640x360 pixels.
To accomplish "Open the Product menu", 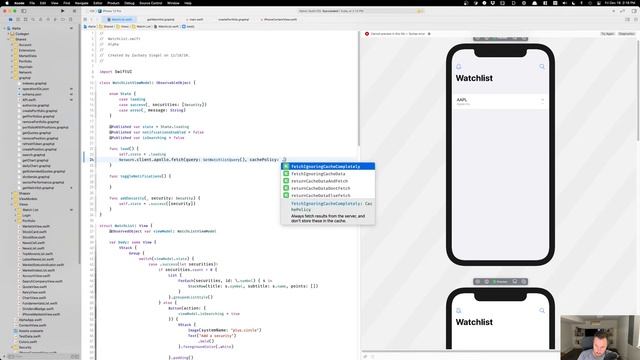I will click(113, 3).
